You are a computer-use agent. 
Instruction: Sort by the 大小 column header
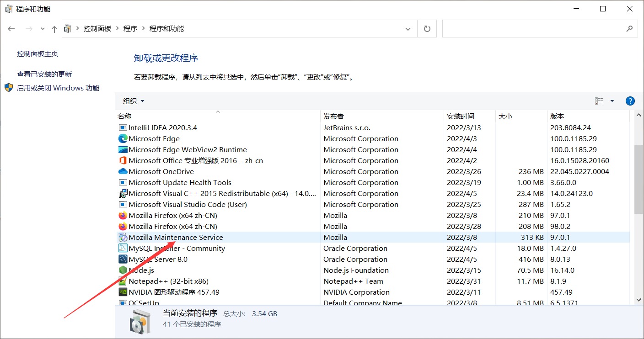tap(521, 117)
